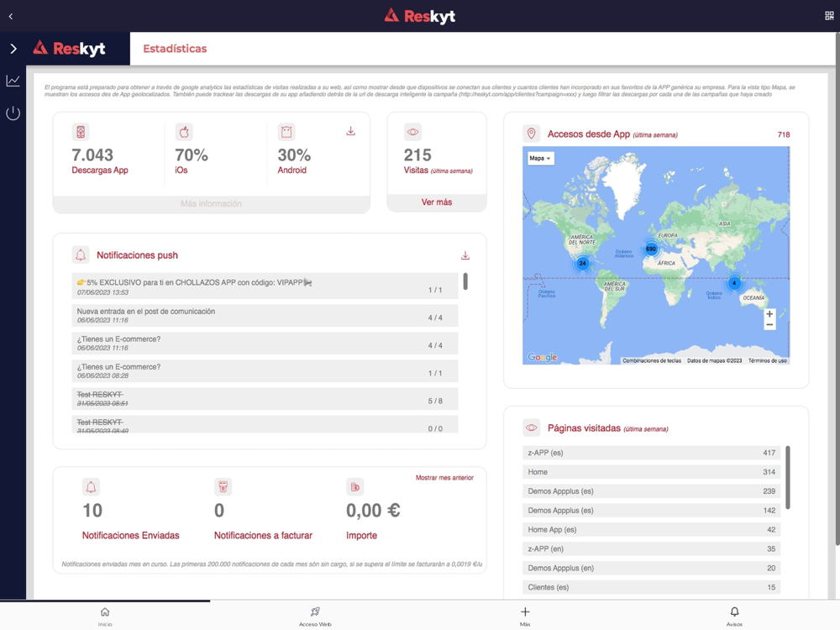840x630 pixels.
Task: Click the Notificaciones push bell icon
Action: pyautogui.click(x=81, y=255)
